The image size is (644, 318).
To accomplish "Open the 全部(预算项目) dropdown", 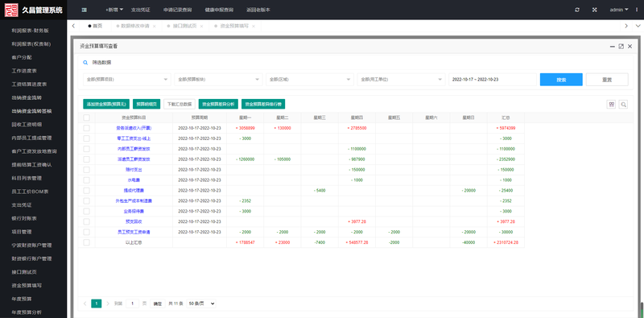I will 127,79.
